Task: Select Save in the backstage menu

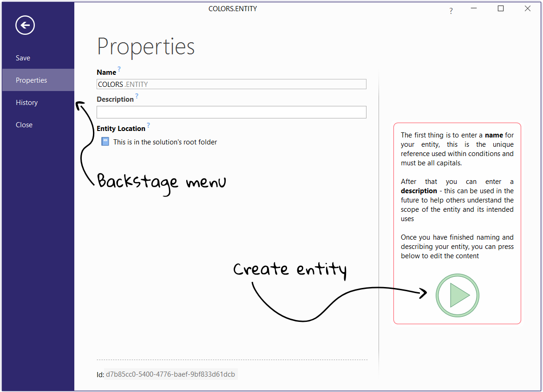Action: point(23,58)
